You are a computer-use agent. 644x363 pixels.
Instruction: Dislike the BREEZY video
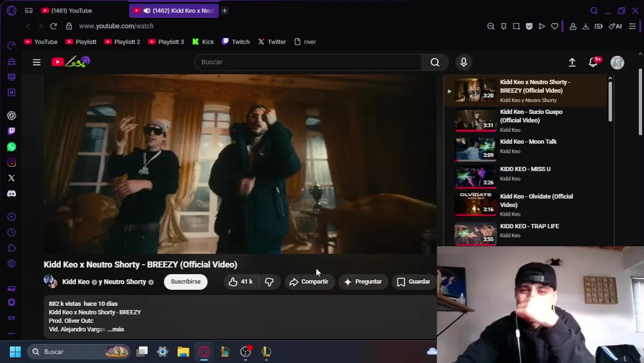tap(269, 282)
